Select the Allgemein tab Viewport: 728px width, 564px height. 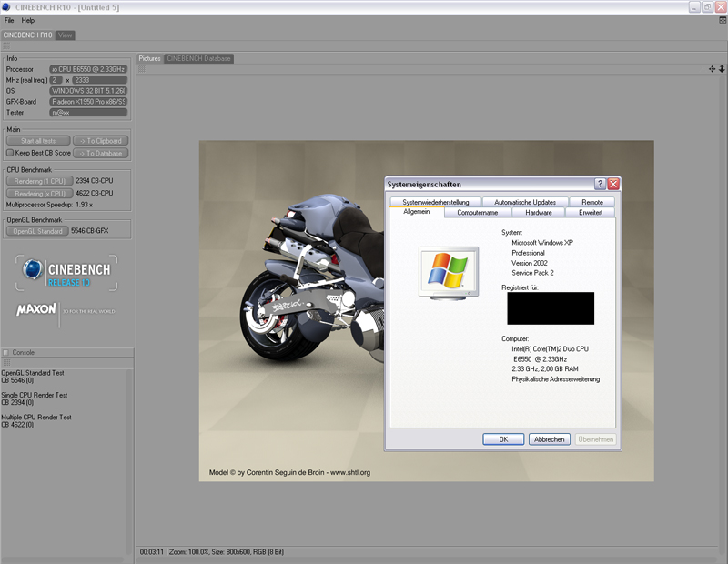pyautogui.click(x=417, y=212)
